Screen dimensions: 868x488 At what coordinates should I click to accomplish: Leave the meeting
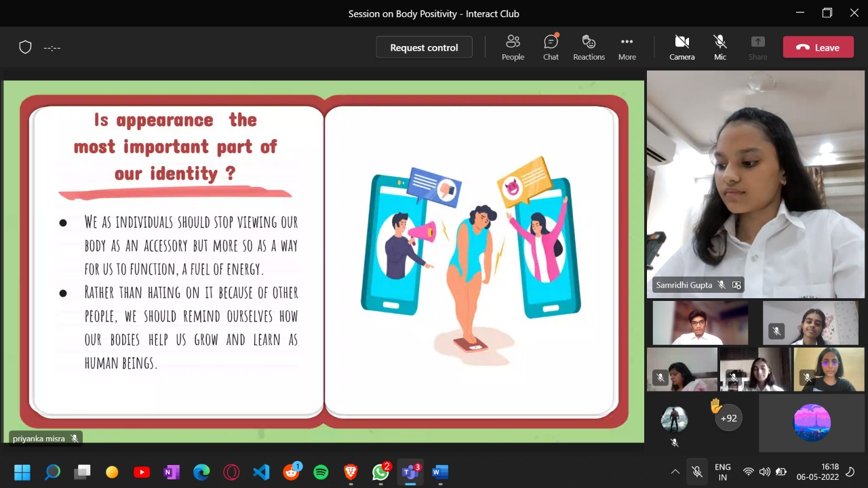(x=818, y=47)
